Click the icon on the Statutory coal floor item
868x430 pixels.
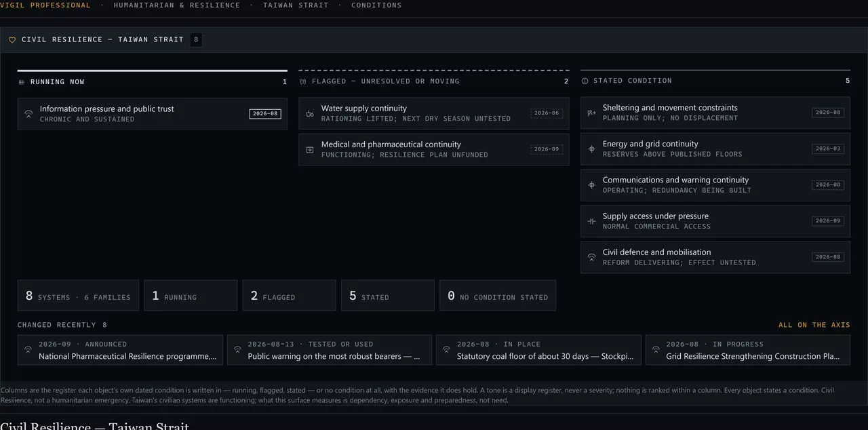[446, 350]
